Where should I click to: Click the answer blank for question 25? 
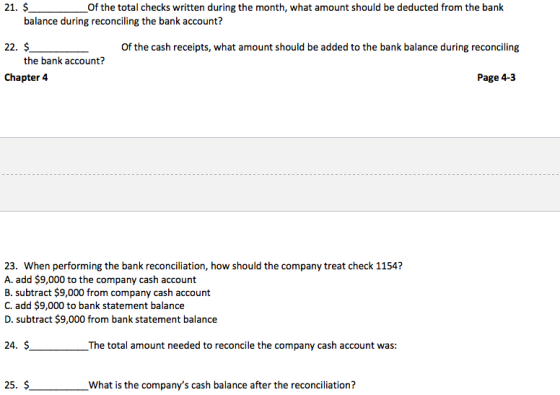59,386
